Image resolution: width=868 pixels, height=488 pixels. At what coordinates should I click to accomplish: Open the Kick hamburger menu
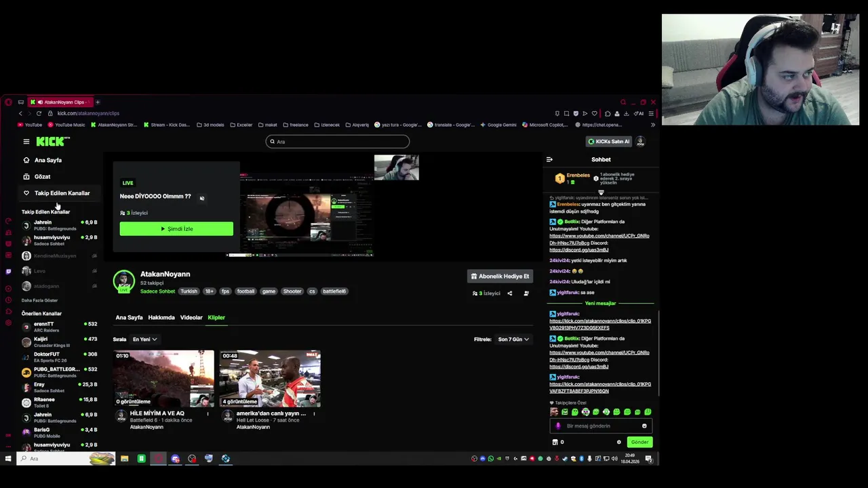point(26,142)
